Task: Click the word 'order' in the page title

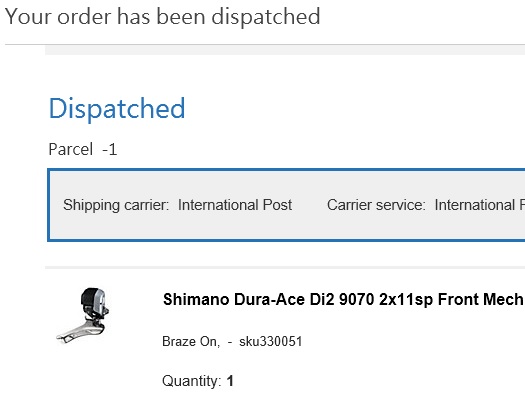Action: pos(84,17)
